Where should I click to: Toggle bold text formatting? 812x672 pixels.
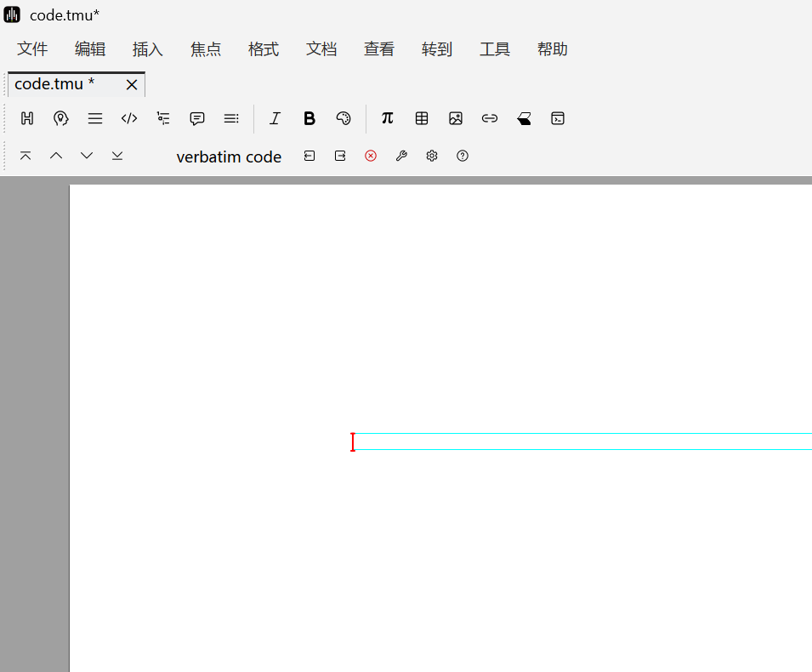(309, 118)
